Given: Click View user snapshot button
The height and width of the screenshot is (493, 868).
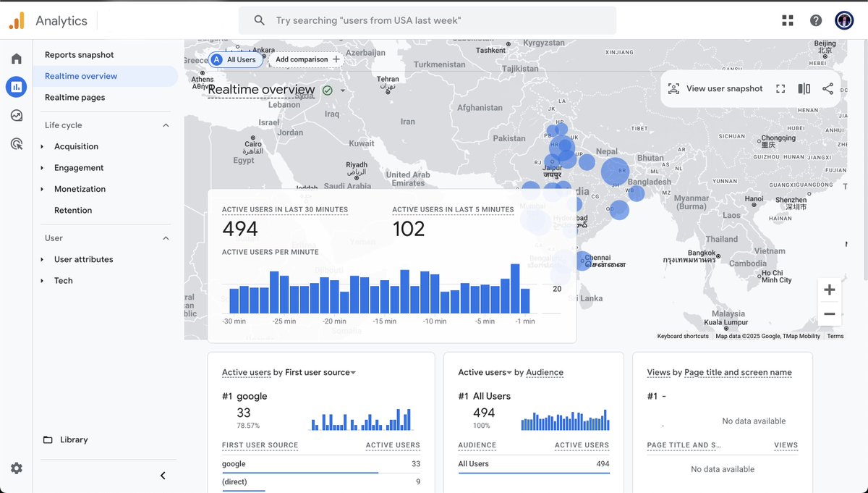Looking at the screenshot, I should click(x=715, y=88).
